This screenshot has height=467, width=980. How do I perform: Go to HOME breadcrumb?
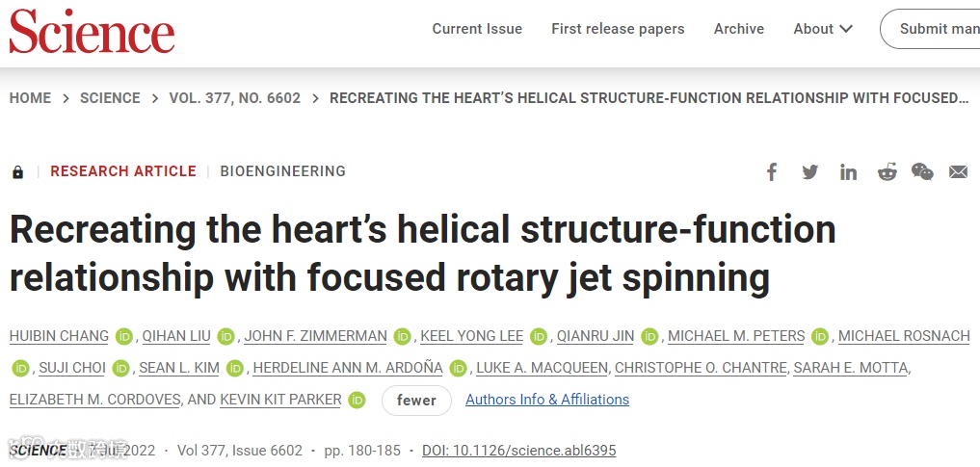coord(30,98)
